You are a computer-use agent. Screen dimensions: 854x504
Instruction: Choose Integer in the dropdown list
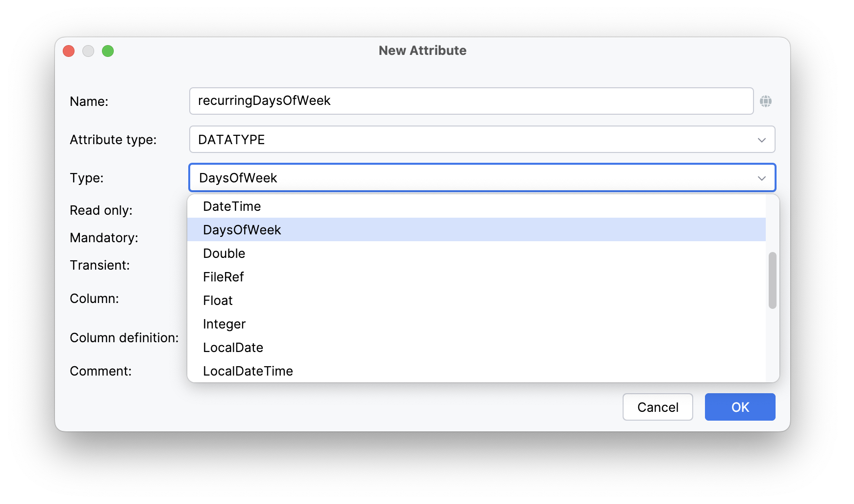pos(224,324)
